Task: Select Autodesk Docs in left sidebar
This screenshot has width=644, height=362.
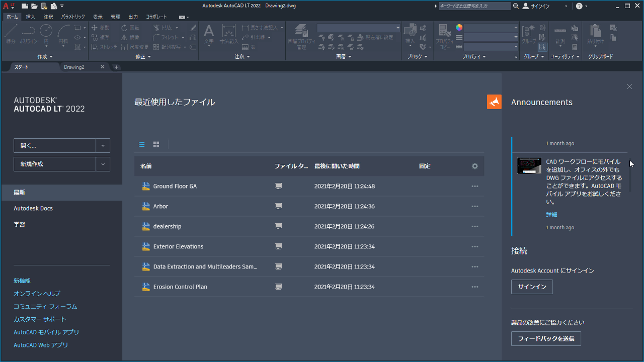Action: click(x=33, y=208)
